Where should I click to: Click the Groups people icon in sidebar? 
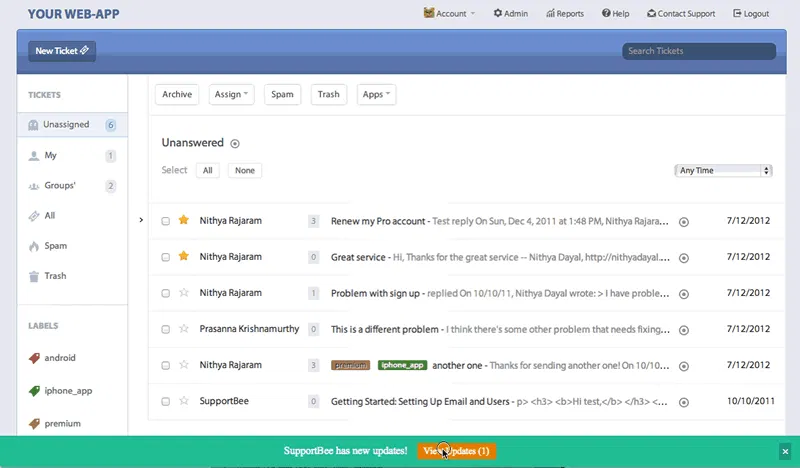click(34, 186)
